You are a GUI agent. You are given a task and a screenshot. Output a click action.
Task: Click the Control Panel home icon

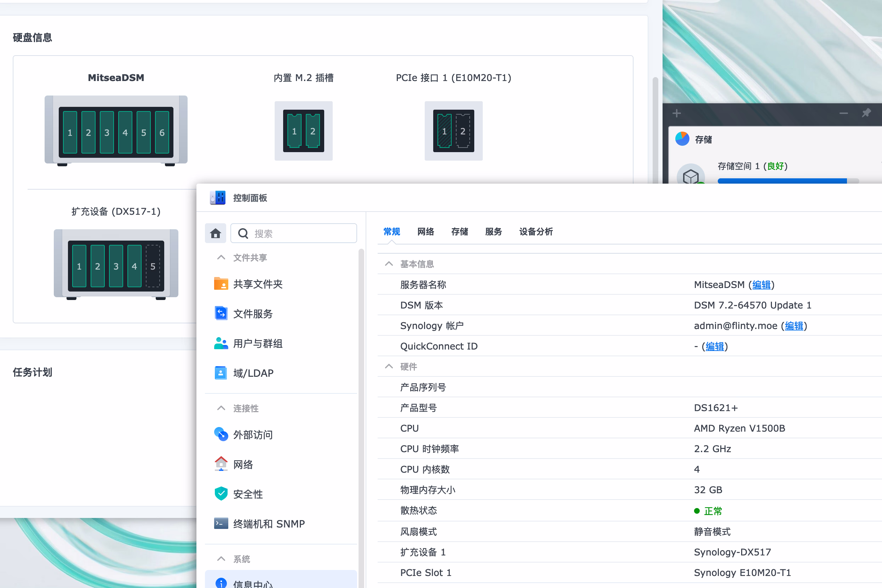(x=215, y=233)
